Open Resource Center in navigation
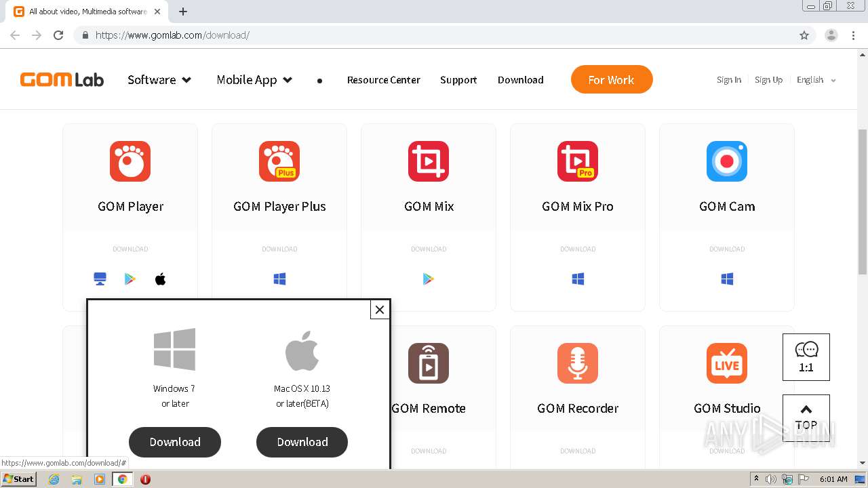Image resolution: width=868 pixels, height=488 pixels. point(384,80)
